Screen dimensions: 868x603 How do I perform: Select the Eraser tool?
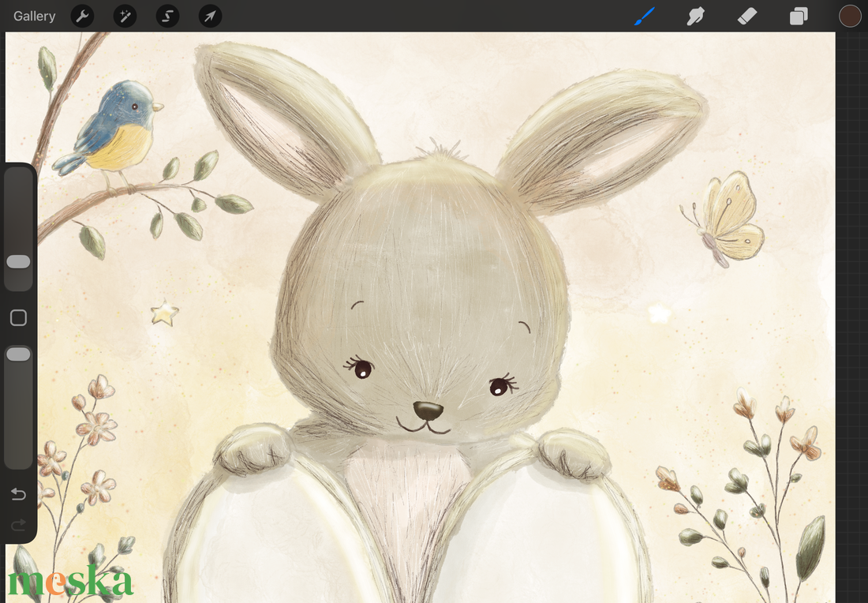tap(747, 16)
